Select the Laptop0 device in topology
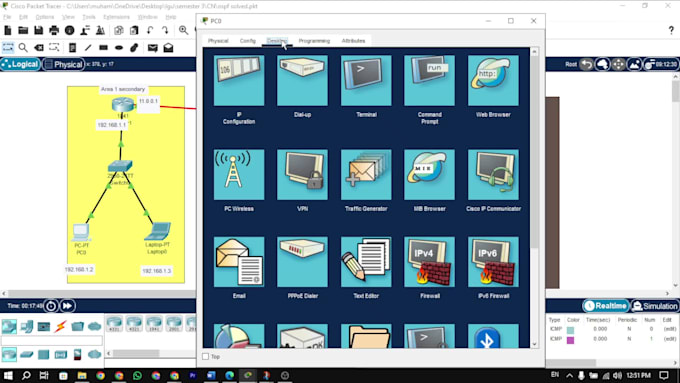Image resolution: width=680 pixels, height=383 pixels. (x=157, y=231)
